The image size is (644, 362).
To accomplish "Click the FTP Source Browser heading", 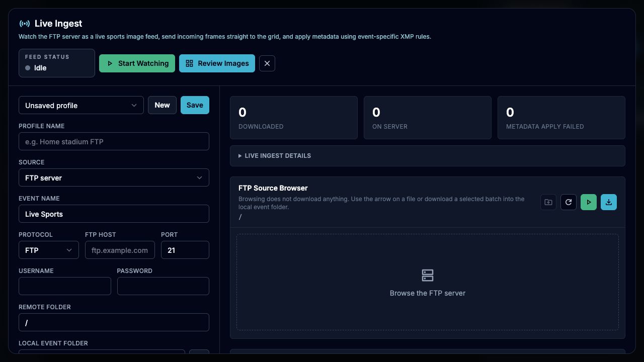I will pyautogui.click(x=273, y=188).
